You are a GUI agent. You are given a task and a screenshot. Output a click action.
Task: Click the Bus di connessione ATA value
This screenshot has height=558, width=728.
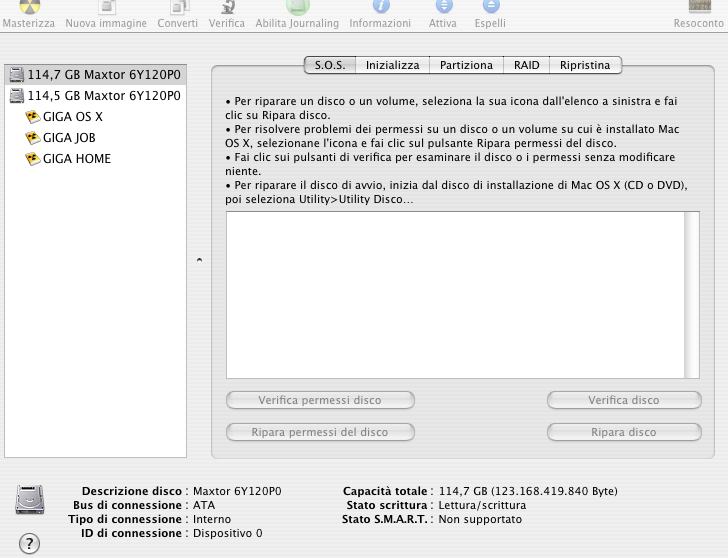204,505
